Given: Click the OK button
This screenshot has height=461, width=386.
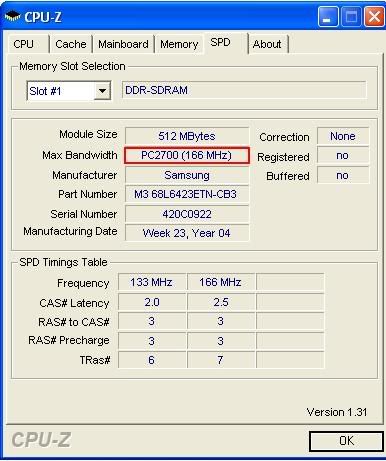Looking at the screenshot, I should (346, 441).
